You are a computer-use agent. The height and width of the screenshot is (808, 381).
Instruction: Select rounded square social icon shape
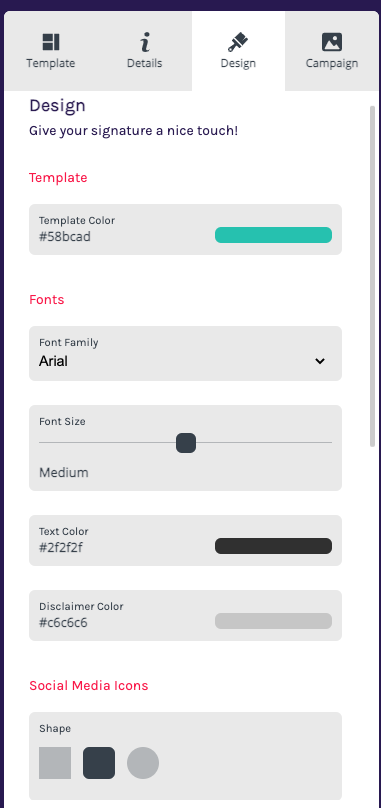point(99,763)
